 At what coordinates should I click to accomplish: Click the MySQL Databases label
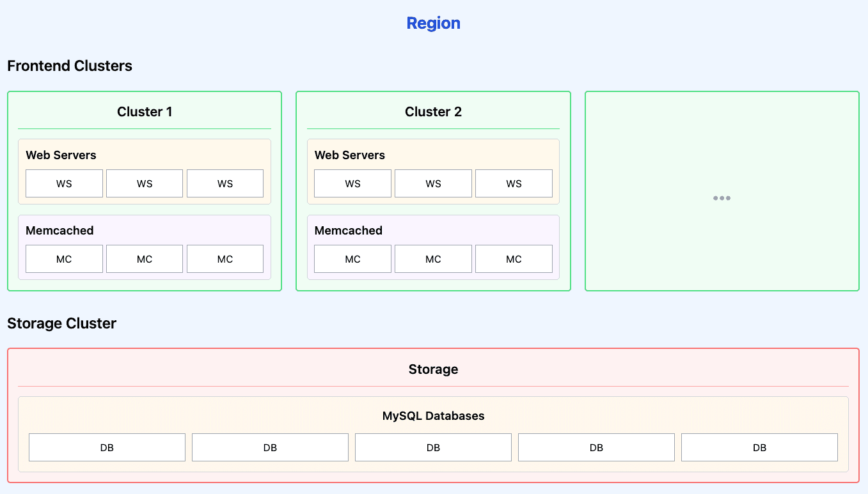point(433,416)
